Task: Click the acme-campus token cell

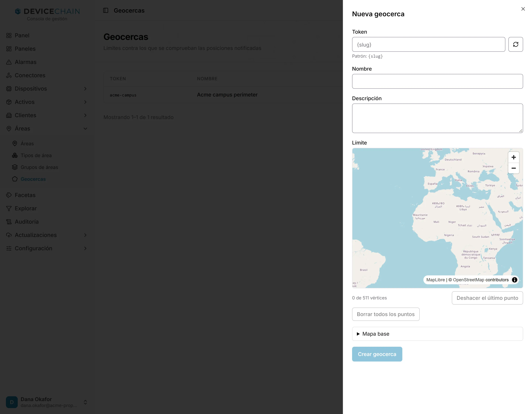Action: [x=123, y=95]
